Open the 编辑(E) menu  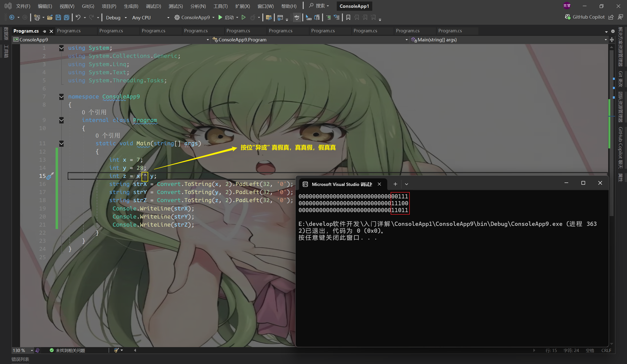point(45,6)
